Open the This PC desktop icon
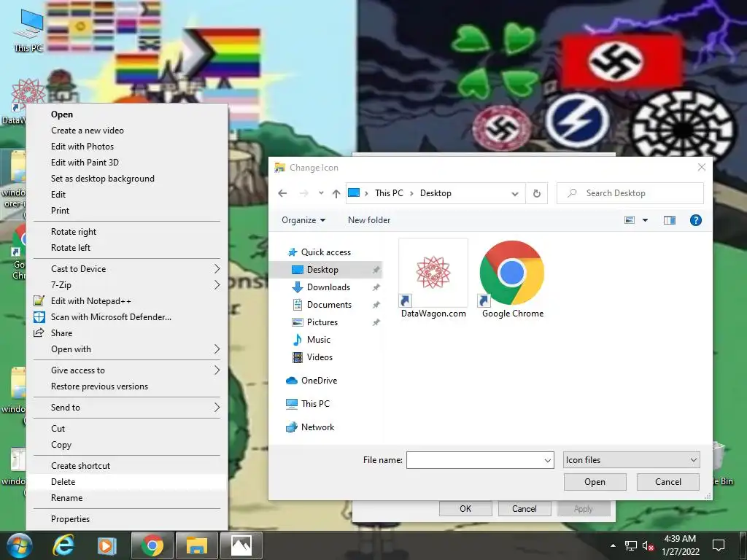 [28, 29]
